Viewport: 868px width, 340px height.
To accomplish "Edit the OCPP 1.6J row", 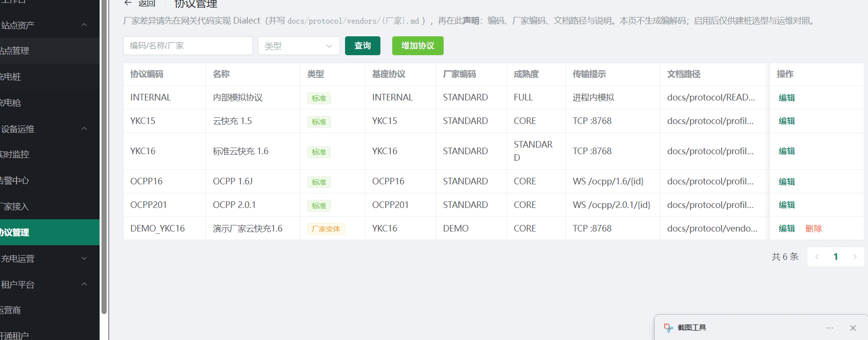I will pos(787,182).
